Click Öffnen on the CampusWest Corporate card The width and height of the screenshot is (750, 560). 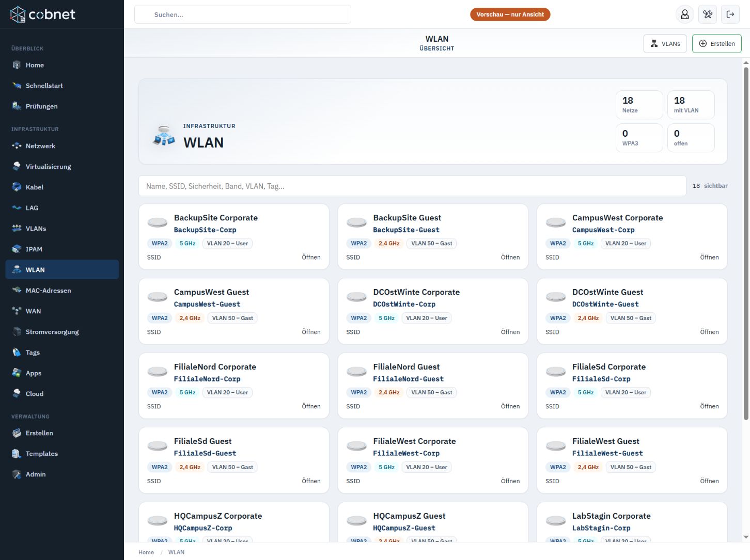click(x=709, y=257)
